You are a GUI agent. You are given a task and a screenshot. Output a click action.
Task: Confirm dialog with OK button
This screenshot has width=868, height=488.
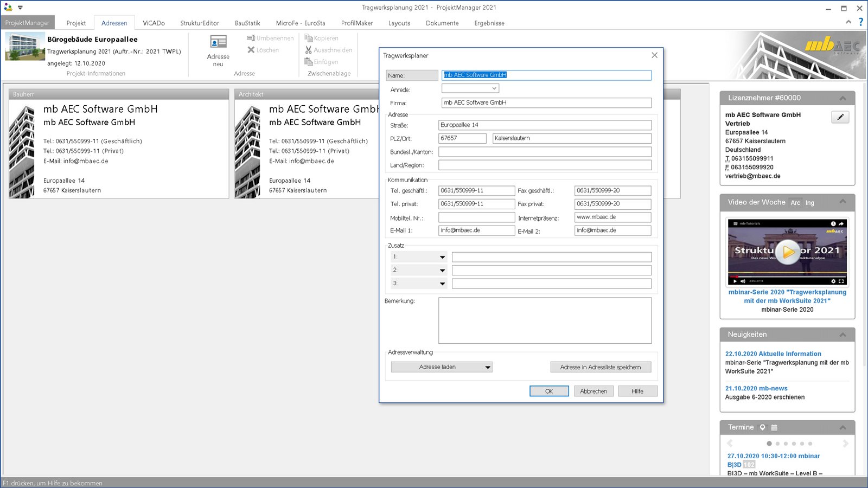(549, 391)
